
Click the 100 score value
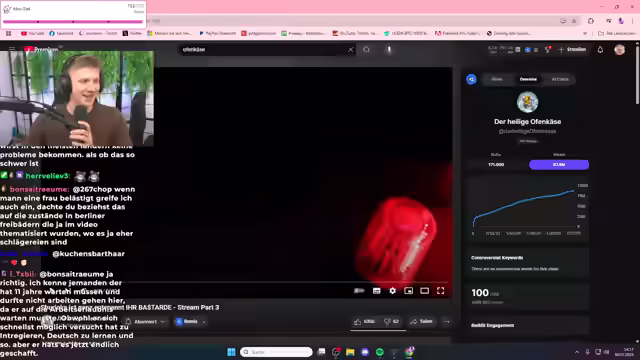point(480,293)
